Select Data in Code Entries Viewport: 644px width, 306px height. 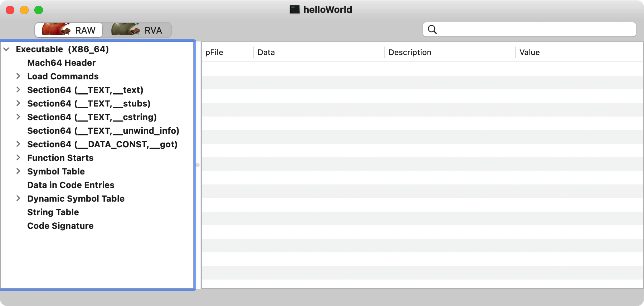71,185
